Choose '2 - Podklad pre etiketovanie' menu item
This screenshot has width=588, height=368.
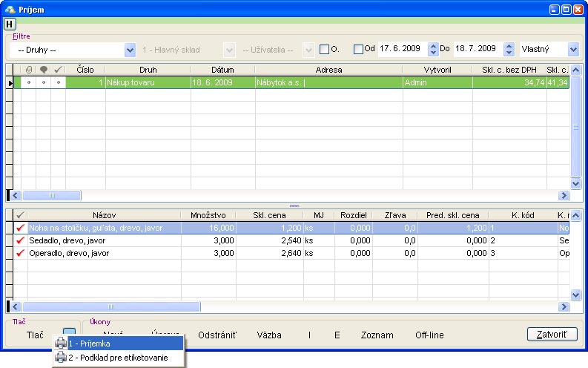coord(117,358)
